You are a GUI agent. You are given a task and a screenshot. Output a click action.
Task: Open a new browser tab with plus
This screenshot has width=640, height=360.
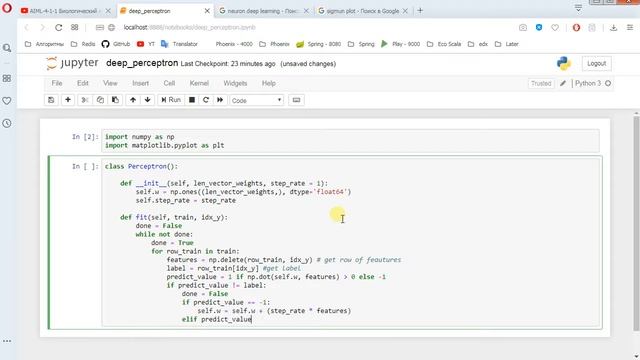coord(420,11)
